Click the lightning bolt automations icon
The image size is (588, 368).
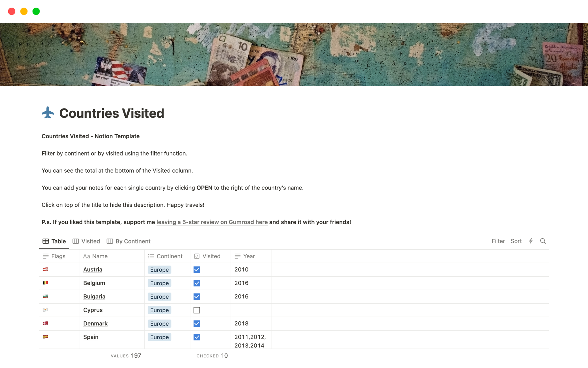(x=531, y=241)
